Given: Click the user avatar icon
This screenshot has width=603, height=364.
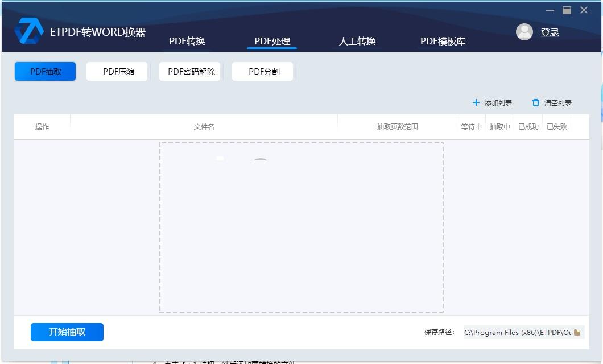Looking at the screenshot, I should click(524, 32).
